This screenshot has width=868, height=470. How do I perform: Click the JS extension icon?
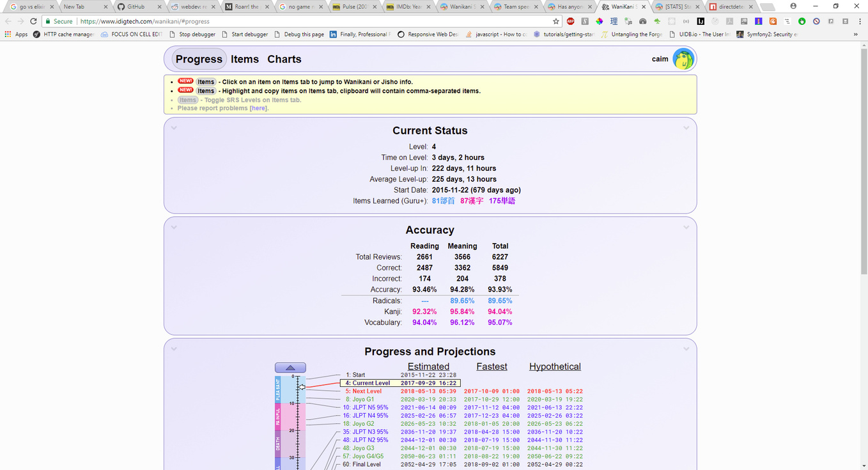coord(628,21)
